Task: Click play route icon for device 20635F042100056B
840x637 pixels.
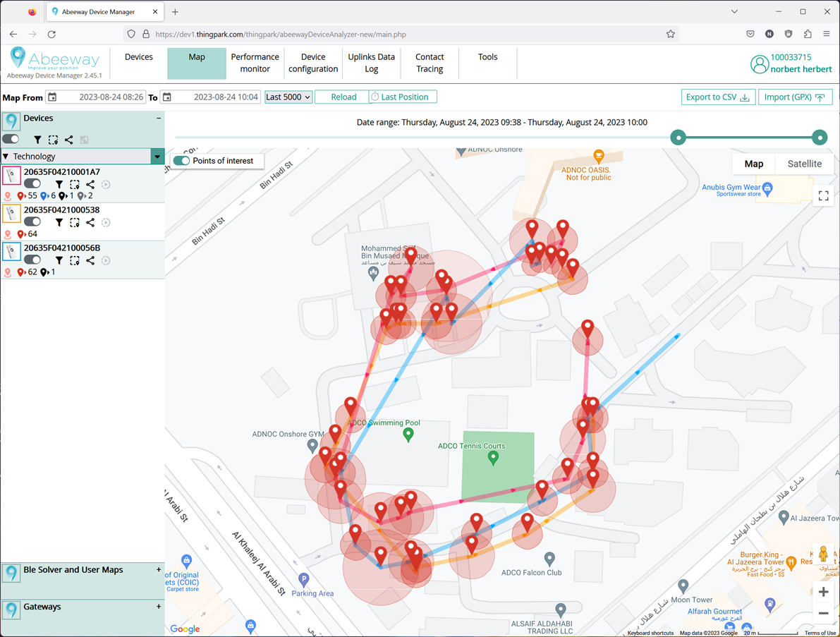Action: pos(106,260)
